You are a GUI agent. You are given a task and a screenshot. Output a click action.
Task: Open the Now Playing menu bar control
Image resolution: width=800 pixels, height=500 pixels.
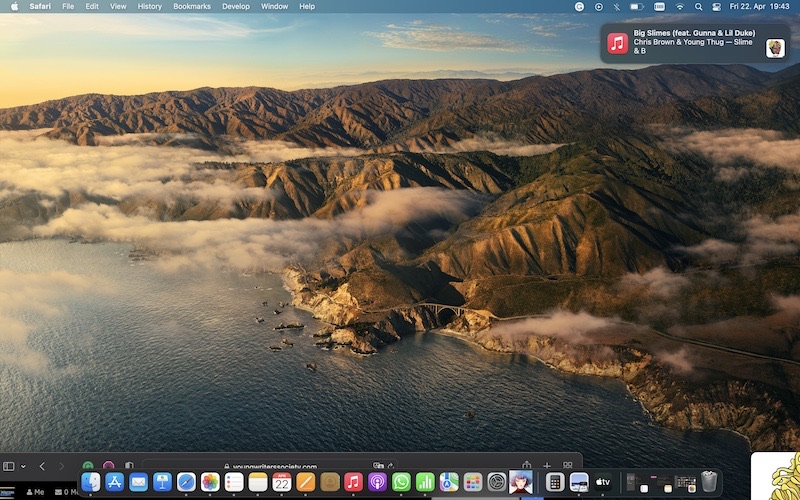tap(598, 7)
